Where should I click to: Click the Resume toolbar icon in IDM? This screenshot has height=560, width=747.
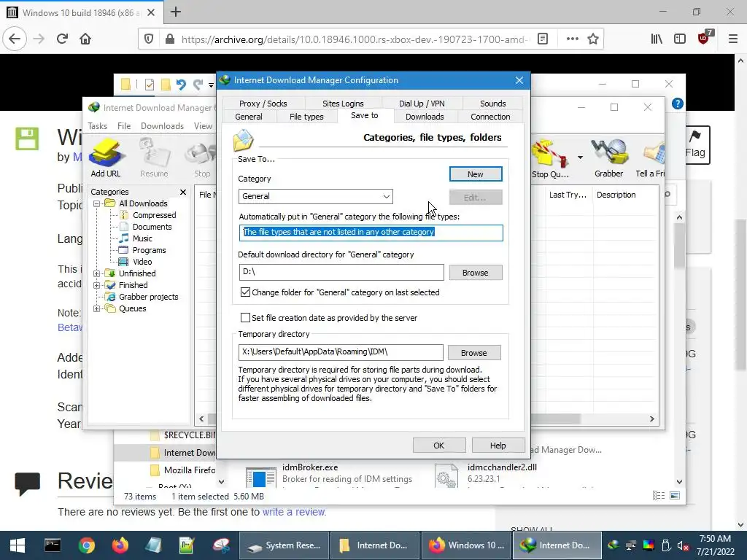(x=154, y=157)
